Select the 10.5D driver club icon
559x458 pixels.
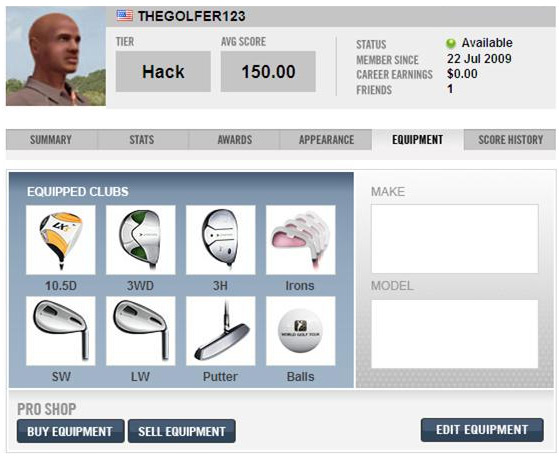tap(61, 240)
